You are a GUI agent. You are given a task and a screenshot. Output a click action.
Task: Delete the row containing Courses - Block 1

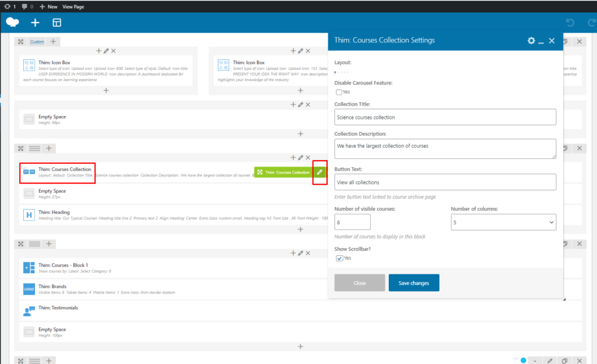(580, 244)
